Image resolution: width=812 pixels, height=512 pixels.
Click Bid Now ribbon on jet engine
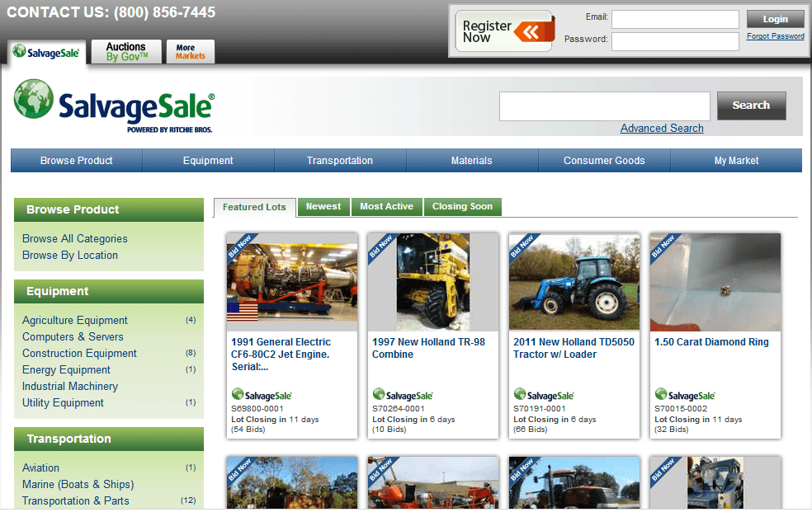click(239, 247)
